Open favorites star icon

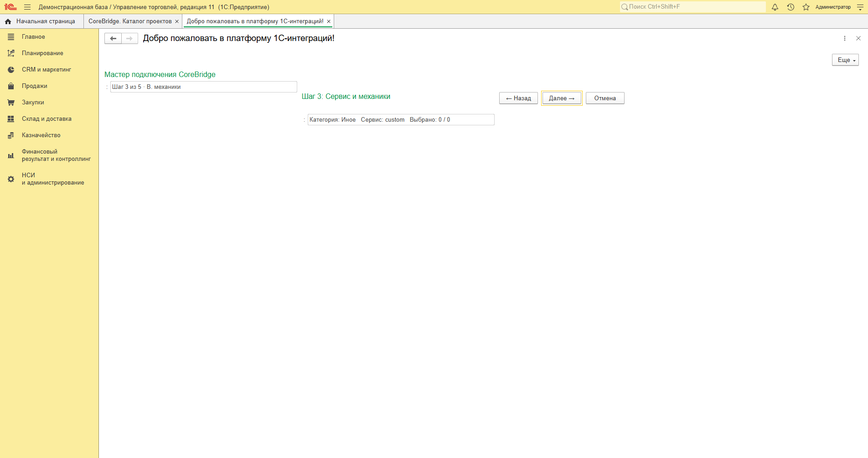pos(806,7)
